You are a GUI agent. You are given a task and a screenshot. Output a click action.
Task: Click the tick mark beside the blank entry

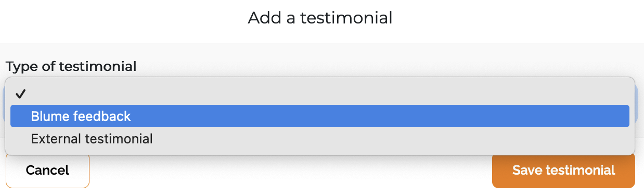pos(20,94)
